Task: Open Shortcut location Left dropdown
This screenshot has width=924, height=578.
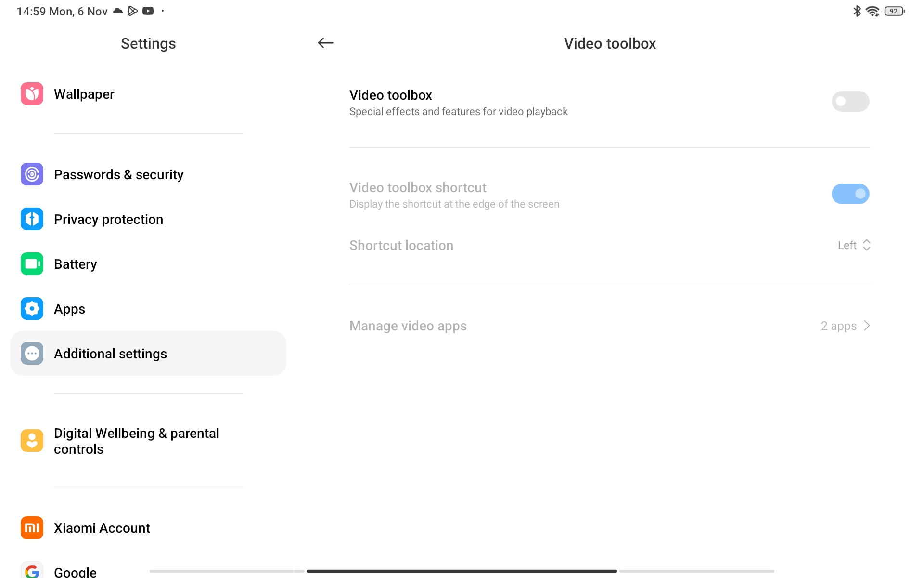Action: pyautogui.click(x=854, y=245)
